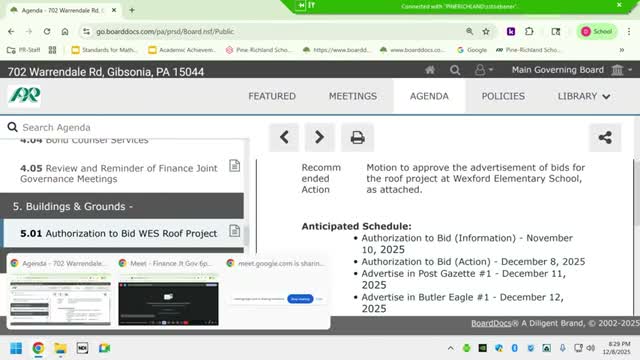
Task: Select Meet Finance Jt Gov thumbnail preview
Action: pyautogui.click(x=168, y=304)
